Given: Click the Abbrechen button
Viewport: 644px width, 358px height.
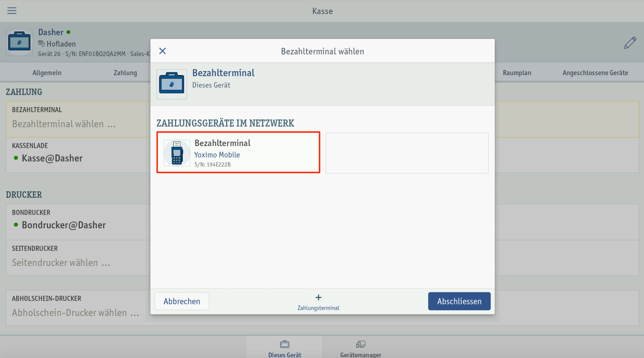Looking at the screenshot, I should 182,301.
